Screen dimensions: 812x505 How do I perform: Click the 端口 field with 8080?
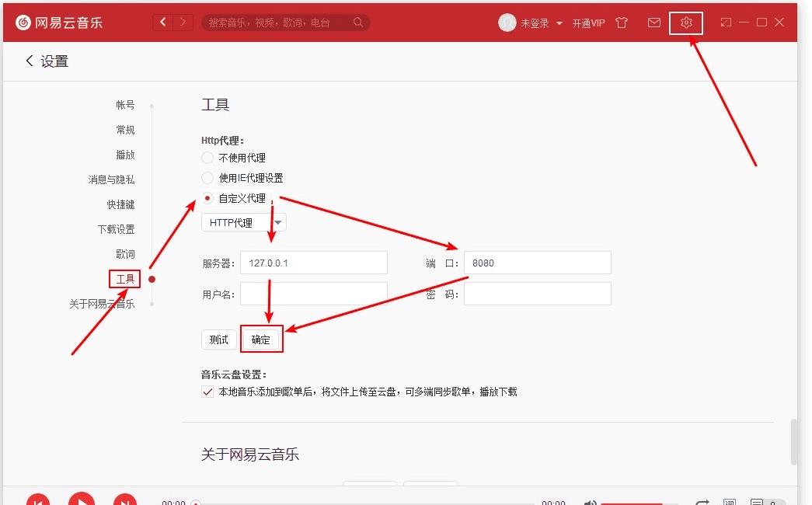point(538,263)
